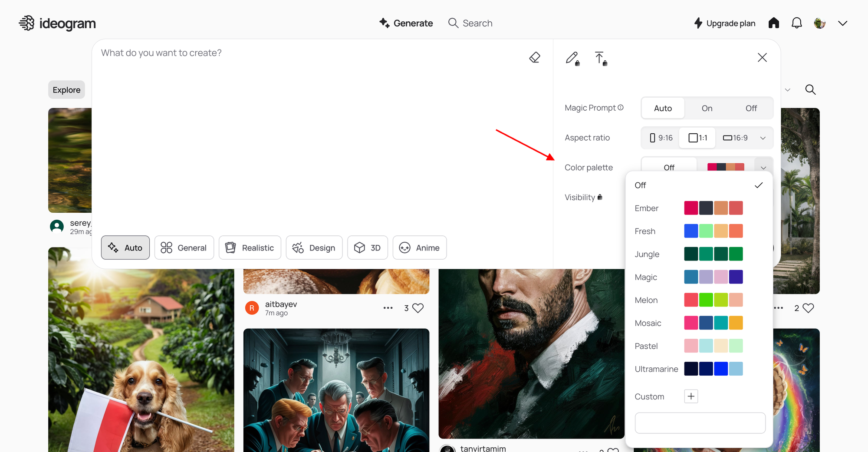Select Off in palette list
Screen dimensions: 868x452
[x=699, y=185]
